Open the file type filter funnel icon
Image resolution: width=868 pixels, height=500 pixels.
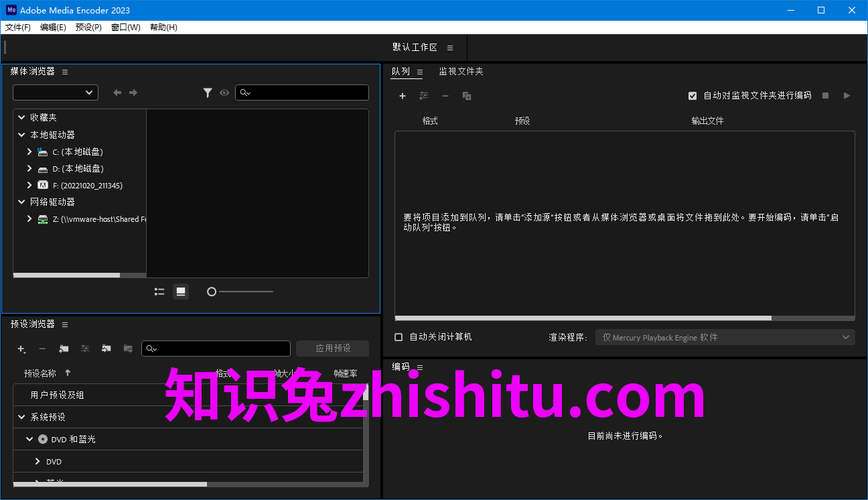208,93
